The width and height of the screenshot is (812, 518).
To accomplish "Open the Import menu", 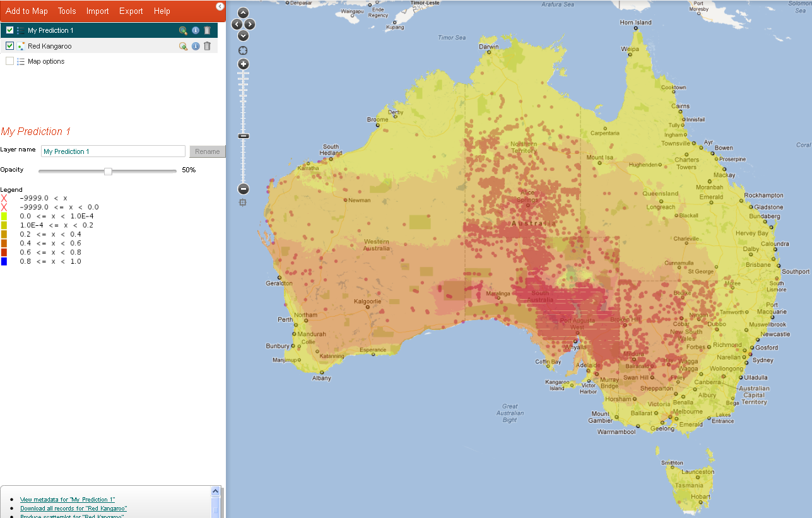I will [x=97, y=11].
